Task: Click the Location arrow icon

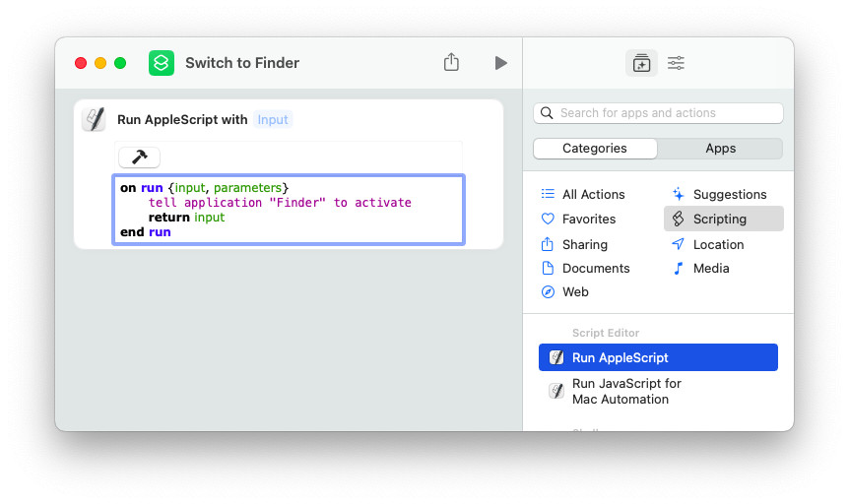Action: tap(678, 244)
